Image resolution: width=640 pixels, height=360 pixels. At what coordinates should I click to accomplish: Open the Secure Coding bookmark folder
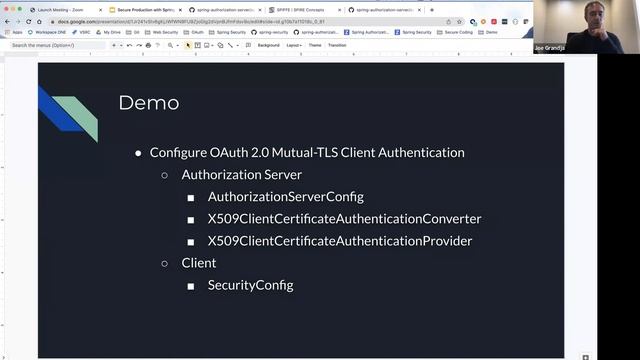pos(455,32)
